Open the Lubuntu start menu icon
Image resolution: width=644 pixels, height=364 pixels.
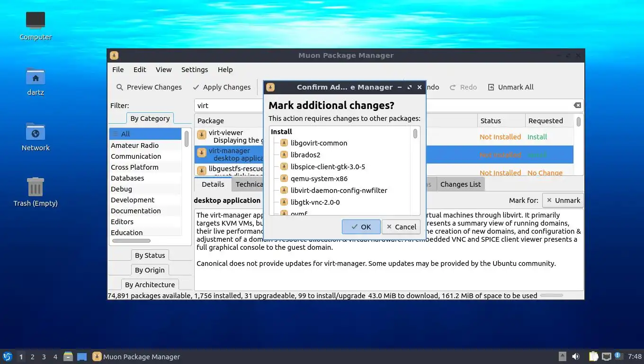click(8, 356)
